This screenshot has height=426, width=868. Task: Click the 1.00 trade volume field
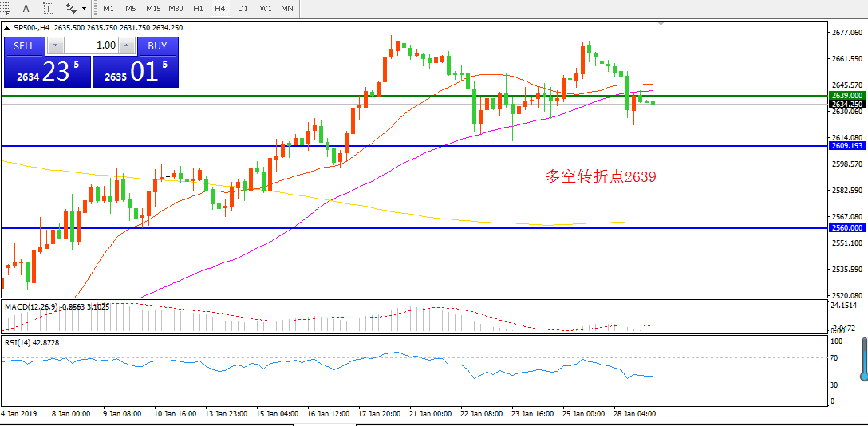pyautogui.click(x=91, y=45)
